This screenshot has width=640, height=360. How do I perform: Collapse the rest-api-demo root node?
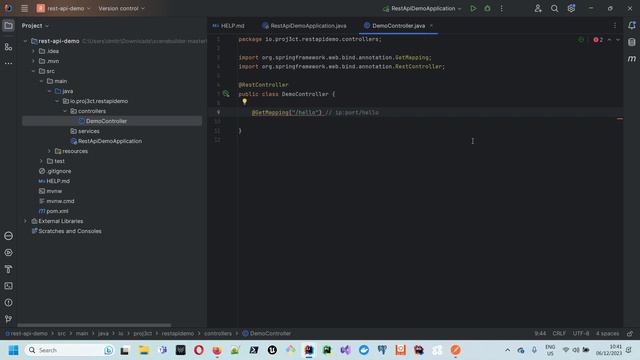pos(25,41)
